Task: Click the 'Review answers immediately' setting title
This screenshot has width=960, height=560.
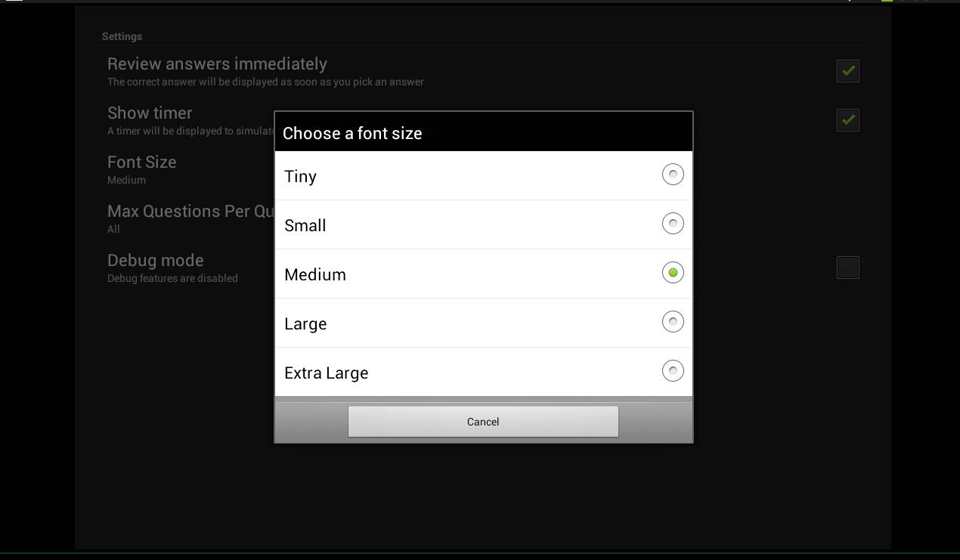Action: pos(217,64)
